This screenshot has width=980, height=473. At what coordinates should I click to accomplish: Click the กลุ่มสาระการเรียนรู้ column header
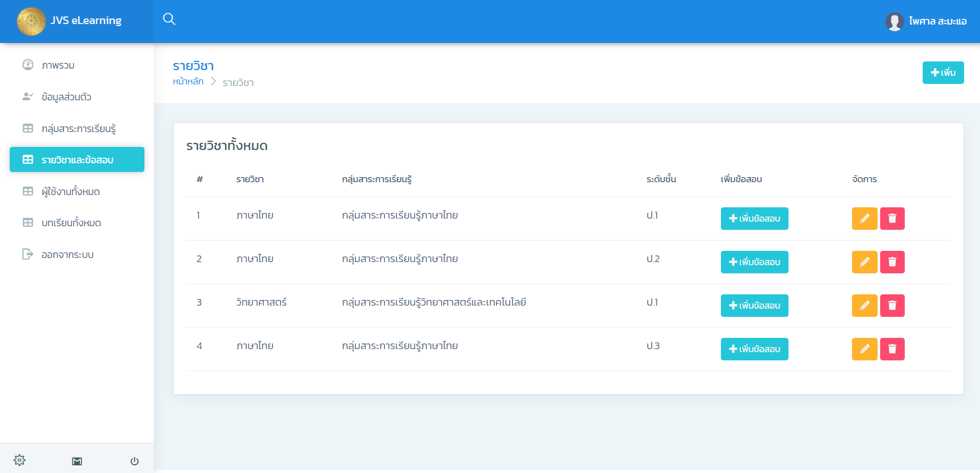[x=377, y=179]
